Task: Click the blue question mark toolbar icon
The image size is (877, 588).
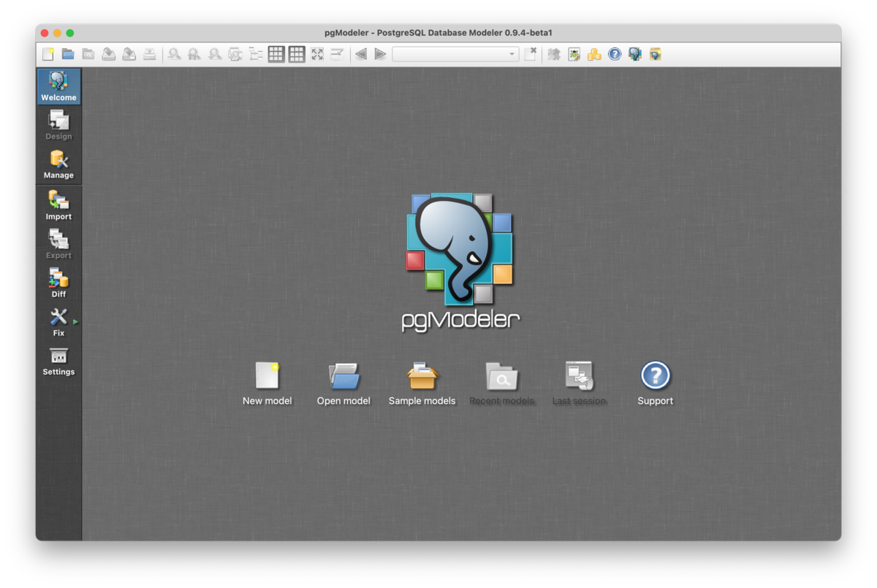Action: tap(615, 54)
